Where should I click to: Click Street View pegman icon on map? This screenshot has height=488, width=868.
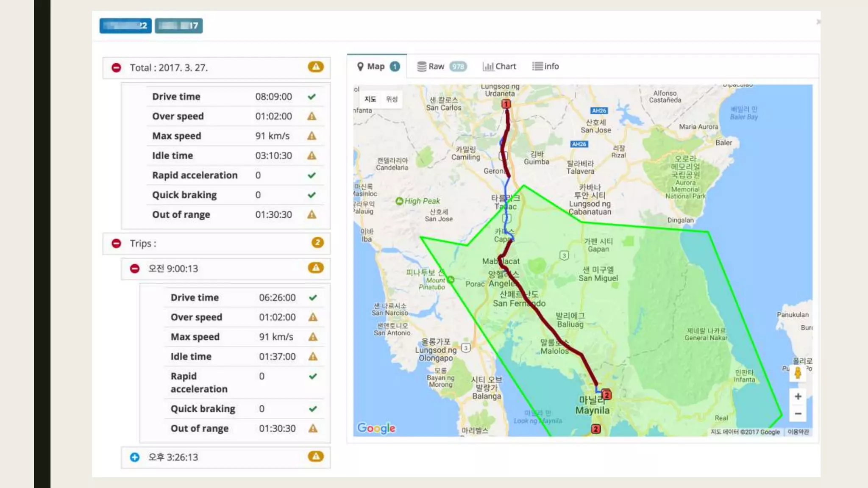pos(798,373)
